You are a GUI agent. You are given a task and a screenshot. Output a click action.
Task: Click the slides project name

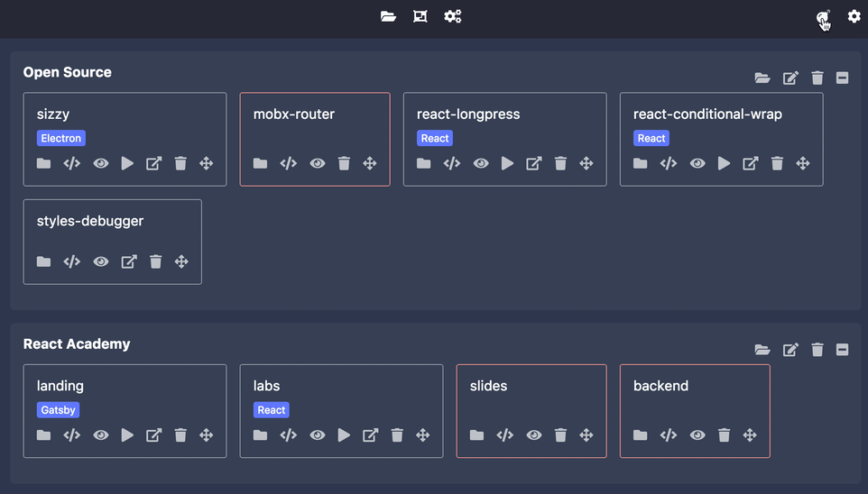tap(488, 386)
